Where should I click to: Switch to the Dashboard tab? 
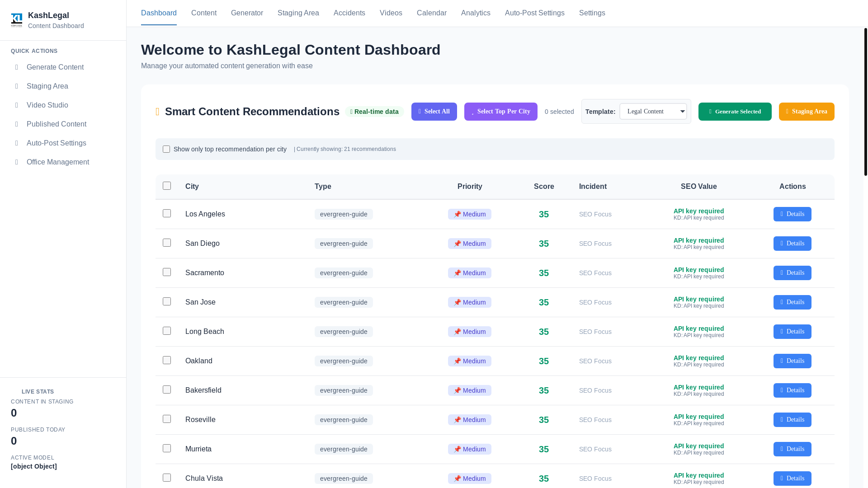(159, 13)
